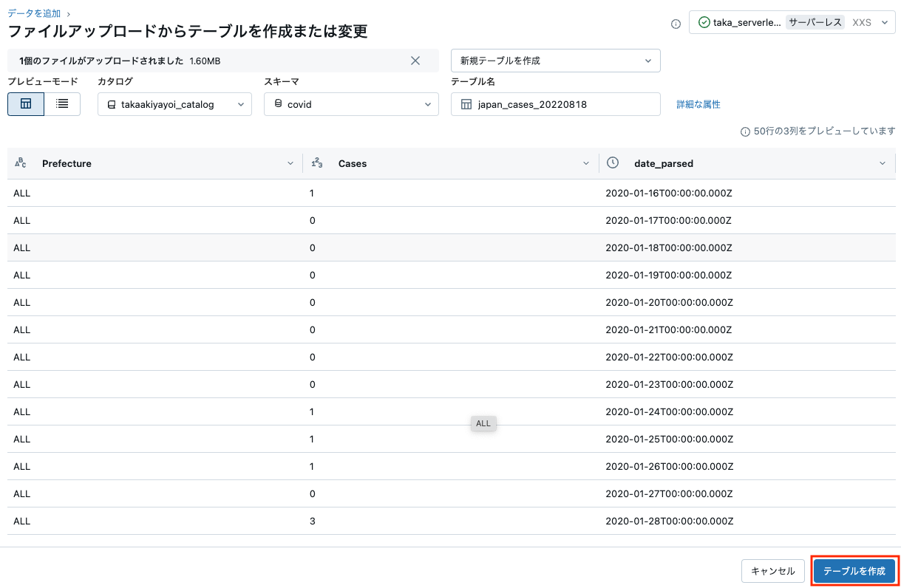Toggle the detailed list preview mode
Image resolution: width=901 pixels, height=588 pixels.
(x=63, y=103)
